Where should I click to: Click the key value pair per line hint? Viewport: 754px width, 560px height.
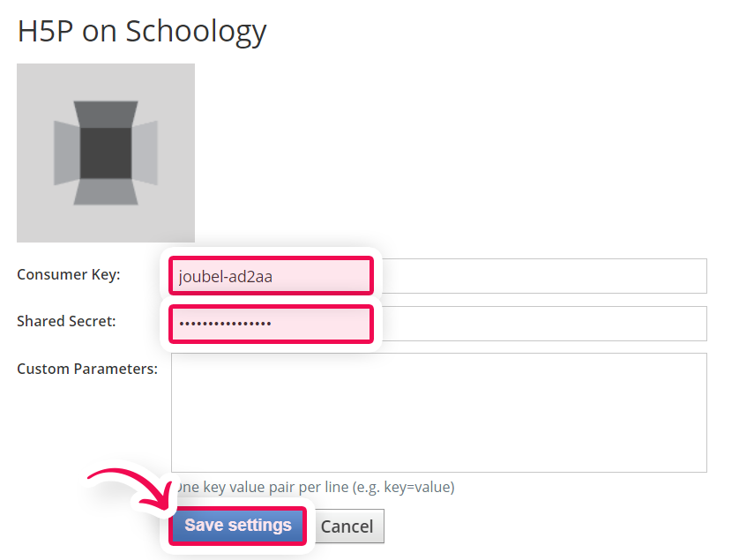point(316,487)
